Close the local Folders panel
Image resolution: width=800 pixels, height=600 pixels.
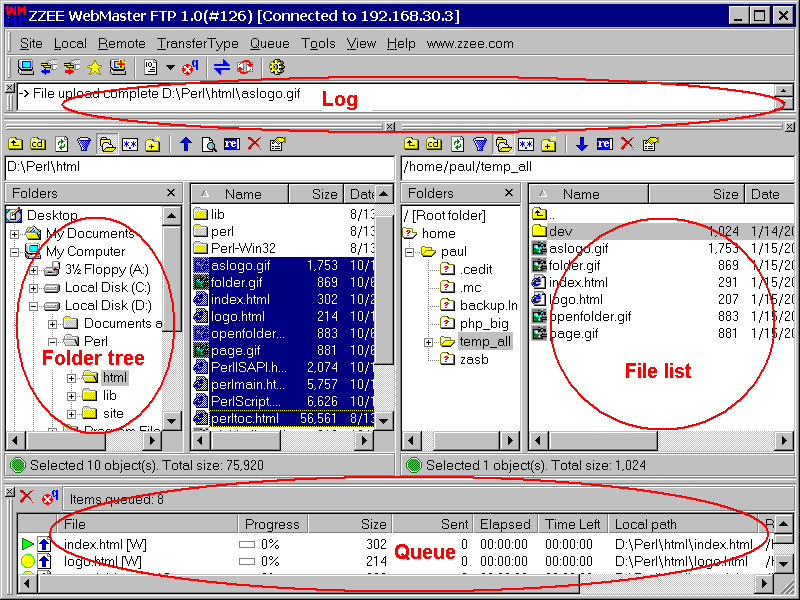[x=171, y=193]
